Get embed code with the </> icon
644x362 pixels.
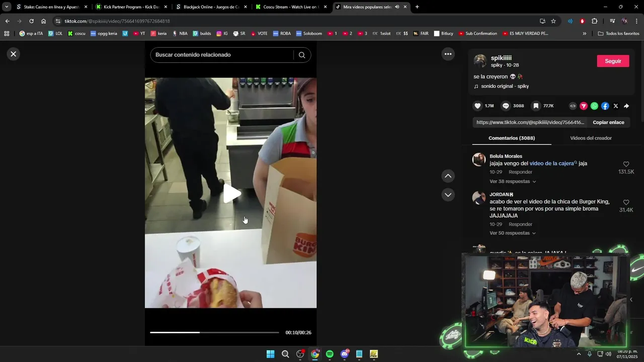[573, 106]
